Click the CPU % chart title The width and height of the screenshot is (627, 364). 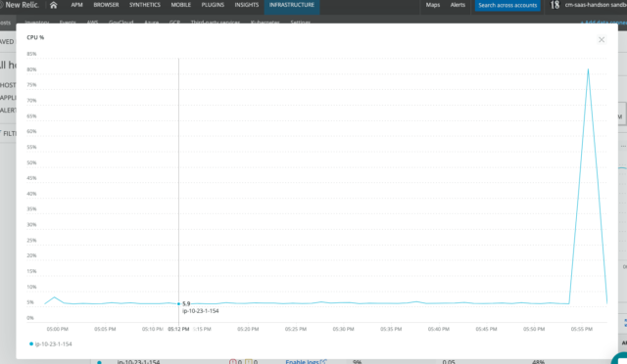[35, 37]
